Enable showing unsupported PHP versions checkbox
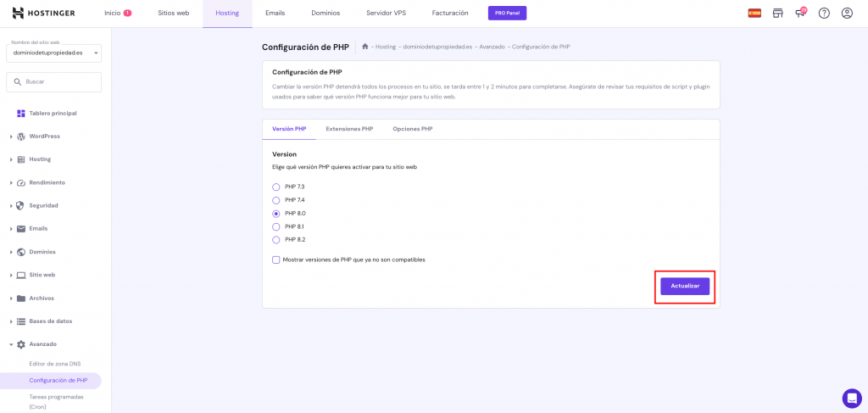 276,260
